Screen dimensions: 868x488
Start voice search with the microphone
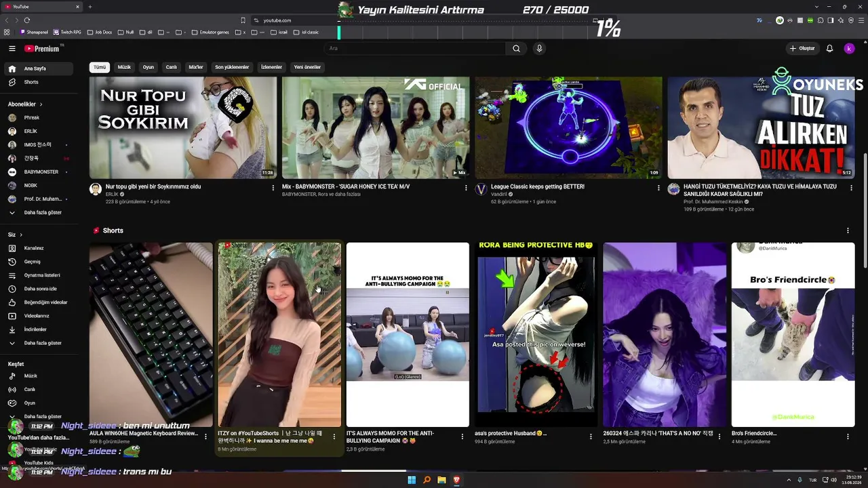(x=539, y=49)
